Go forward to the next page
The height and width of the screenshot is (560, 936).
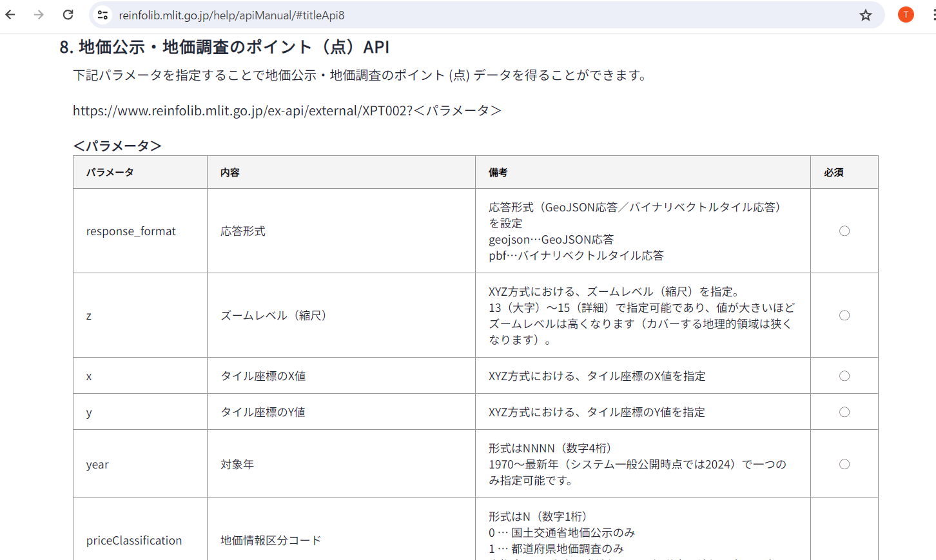tap(39, 15)
